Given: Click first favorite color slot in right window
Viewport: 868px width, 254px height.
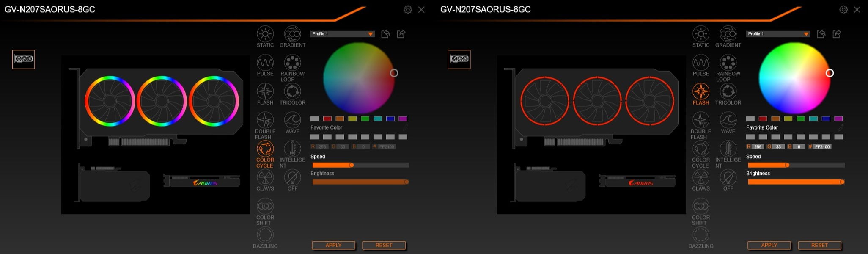Looking at the screenshot, I should (750, 137).
